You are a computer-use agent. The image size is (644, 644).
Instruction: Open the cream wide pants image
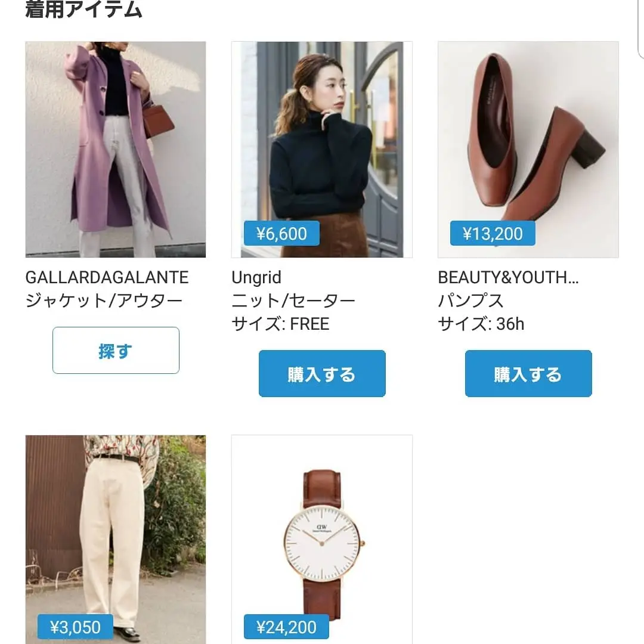click(116, 539)
